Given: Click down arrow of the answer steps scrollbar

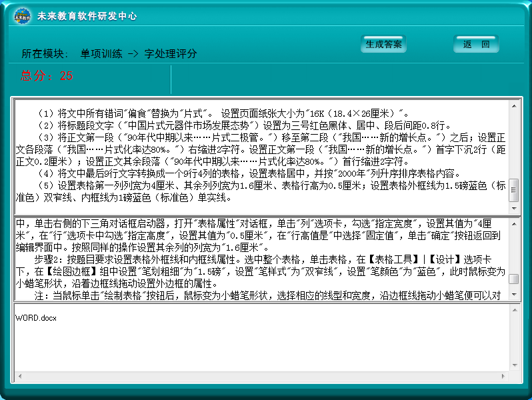Looking at the screenshot, I should [514, 295].
